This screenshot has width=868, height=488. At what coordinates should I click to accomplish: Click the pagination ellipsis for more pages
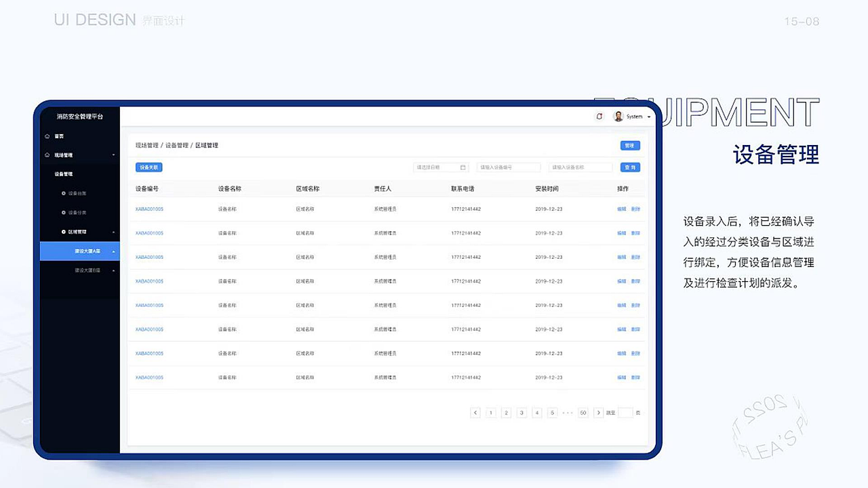pyautogui.click(x=568, y=413)
